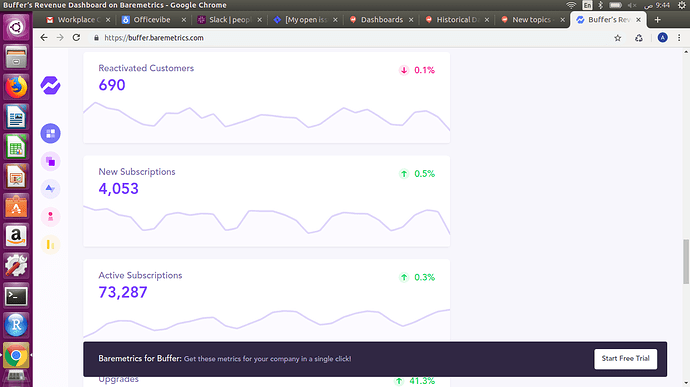This screenshot has width=690, height=387.
Task: Open System Settings tools icon in dock
Action: pyautogui.click(x=16, y=266)
